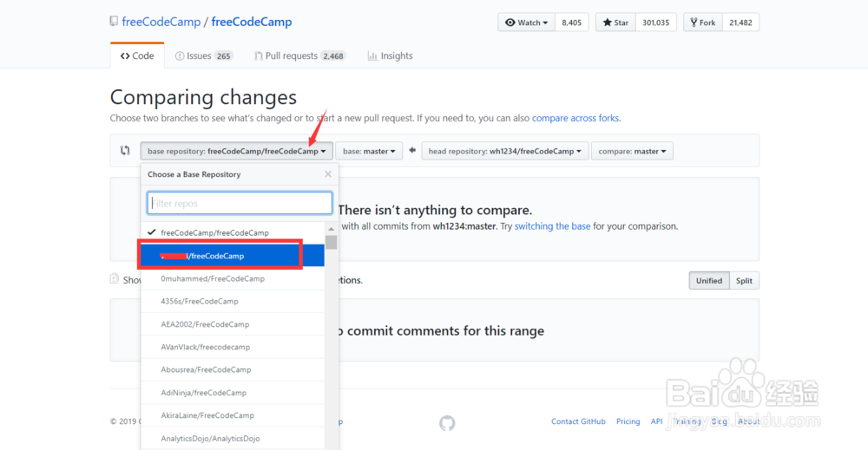Viewport: 868px width, 450px height.
Task: Open the Pricing footer link
Action: pos(628,421)
